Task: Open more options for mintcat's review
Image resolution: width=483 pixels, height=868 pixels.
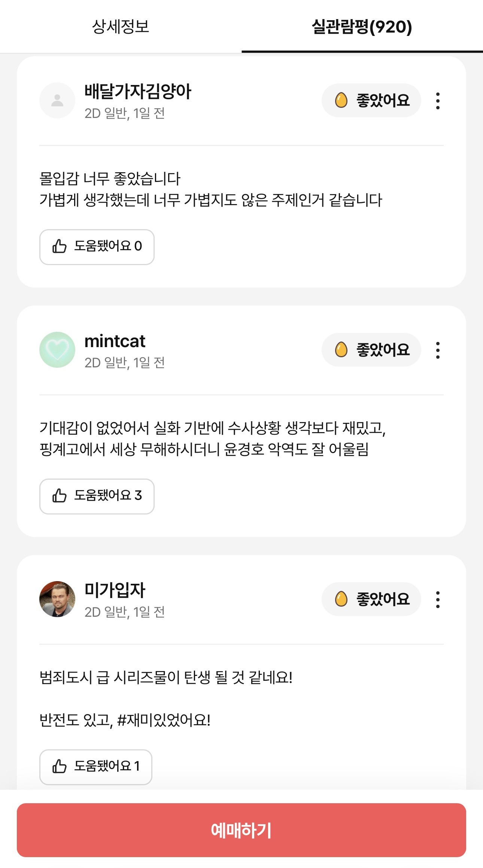Action: pyautogui.click(x=438, y=350)
